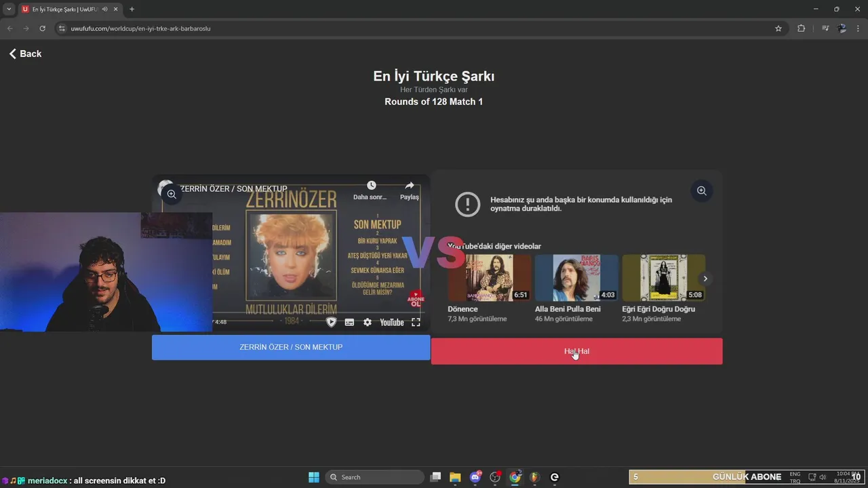Open the Alla Beni Pulla Beni thumbnail
The height and width of the screenshot is (488, 868).
pos(576,278)
